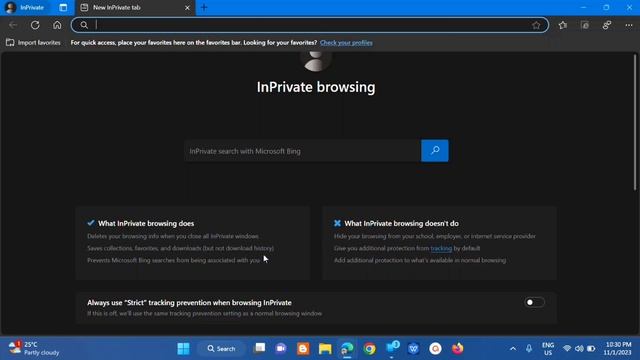Open the Check your profiles link
The image size is (640, 360).
346,42
